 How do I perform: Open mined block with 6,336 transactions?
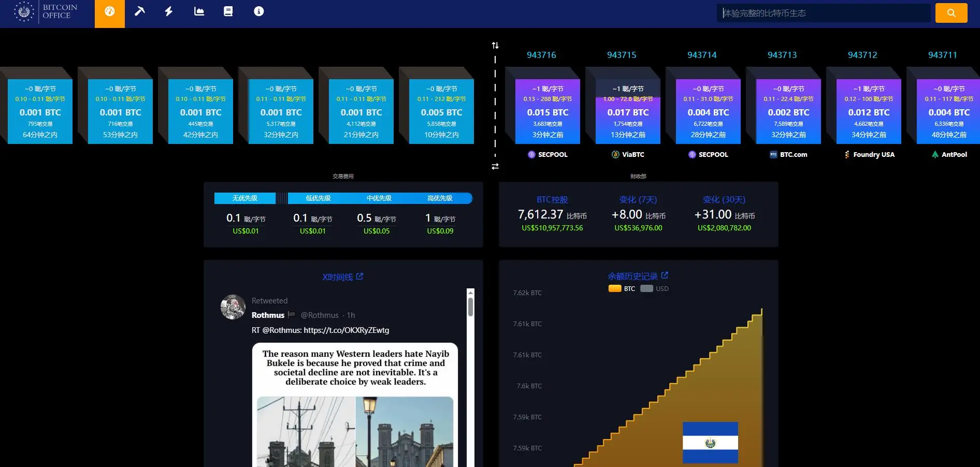pos(948,111)
